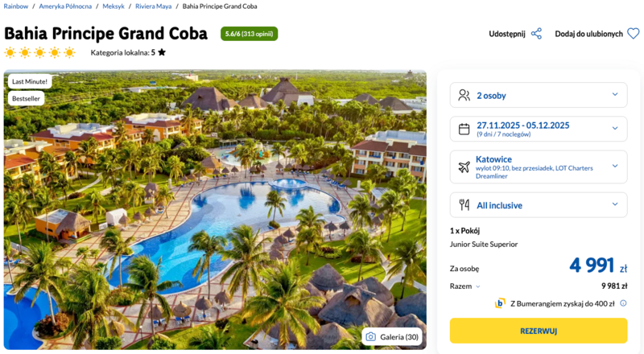Click the star icon after Kategoria lokalna

[162, 52]
